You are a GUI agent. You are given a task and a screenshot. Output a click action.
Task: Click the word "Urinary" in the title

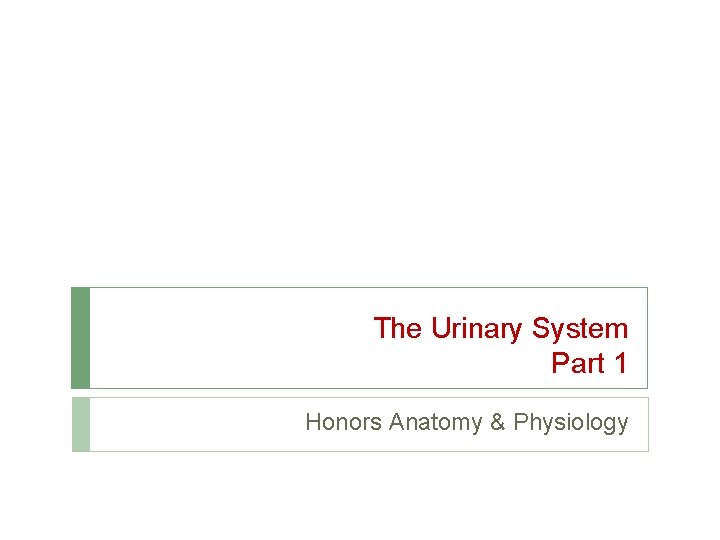point(477,329)
